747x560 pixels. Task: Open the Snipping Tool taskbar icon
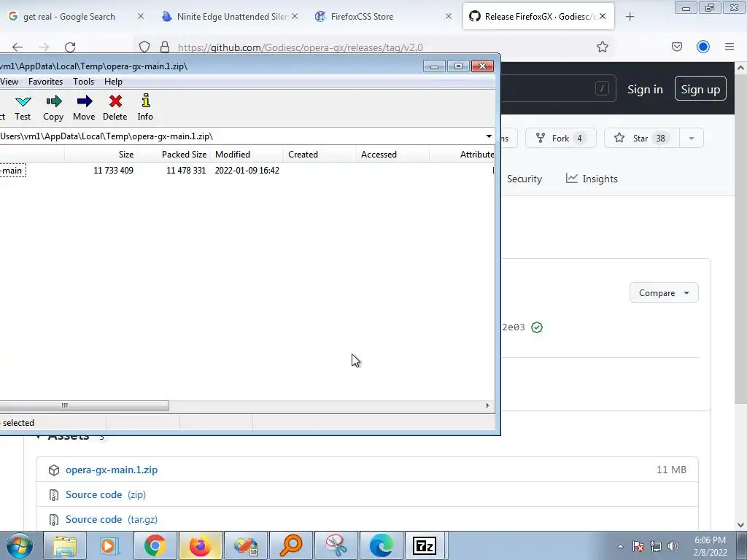tap(336, 545)
